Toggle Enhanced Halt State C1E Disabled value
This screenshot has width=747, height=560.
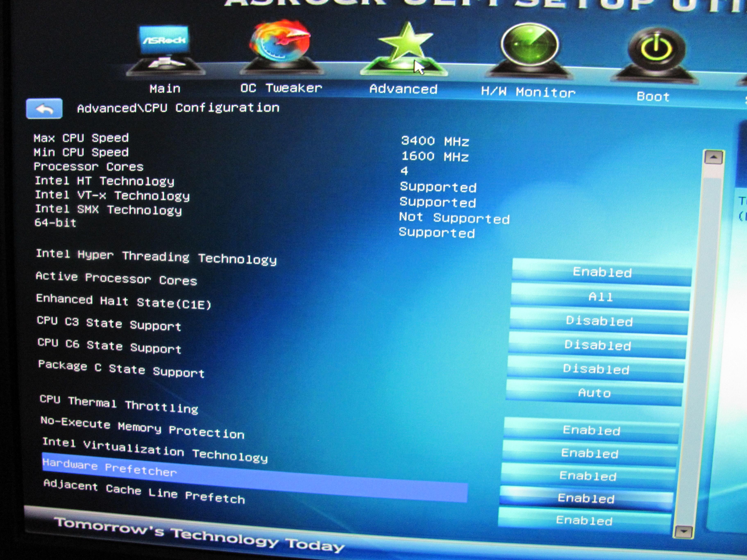tap(599, 321)
